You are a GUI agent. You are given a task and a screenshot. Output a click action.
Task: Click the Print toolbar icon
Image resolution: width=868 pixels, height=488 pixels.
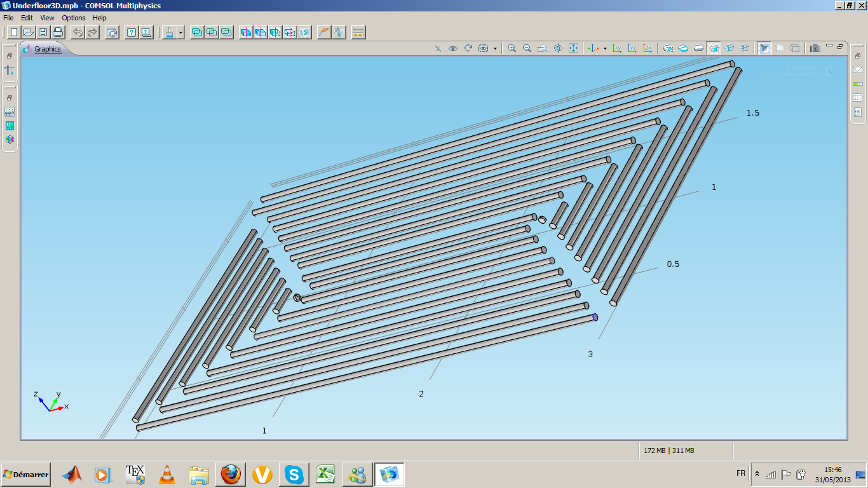[58, 32]
